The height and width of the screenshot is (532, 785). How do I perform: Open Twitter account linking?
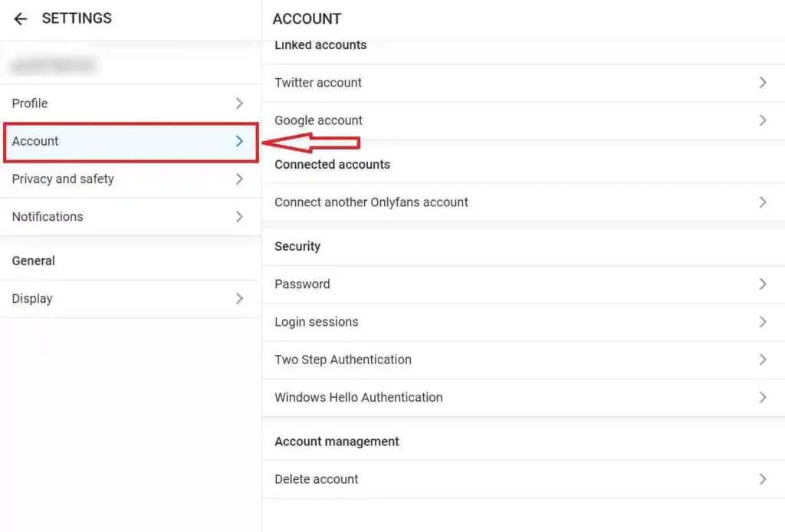523,83
